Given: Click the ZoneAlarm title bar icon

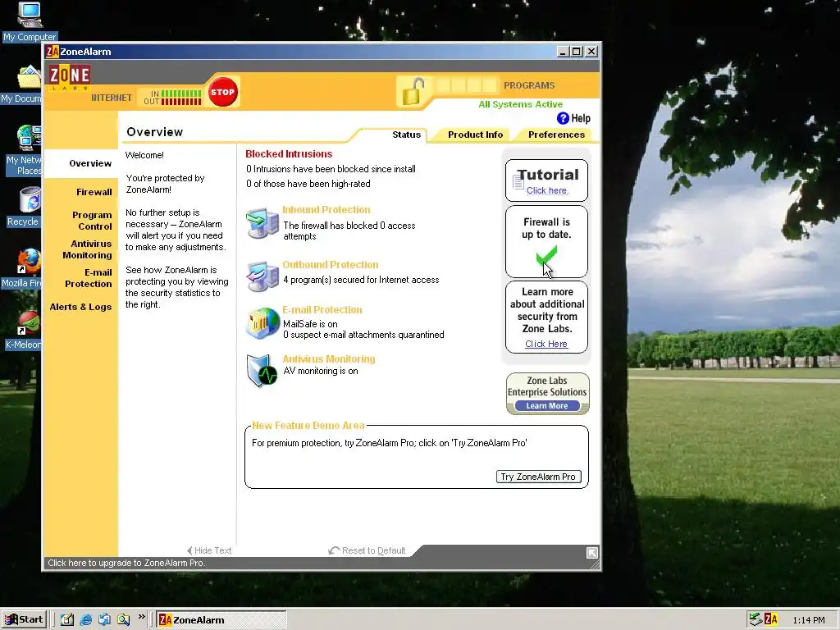Looking at the screenshot, I should pyautogui.click(x=52, y=52).
